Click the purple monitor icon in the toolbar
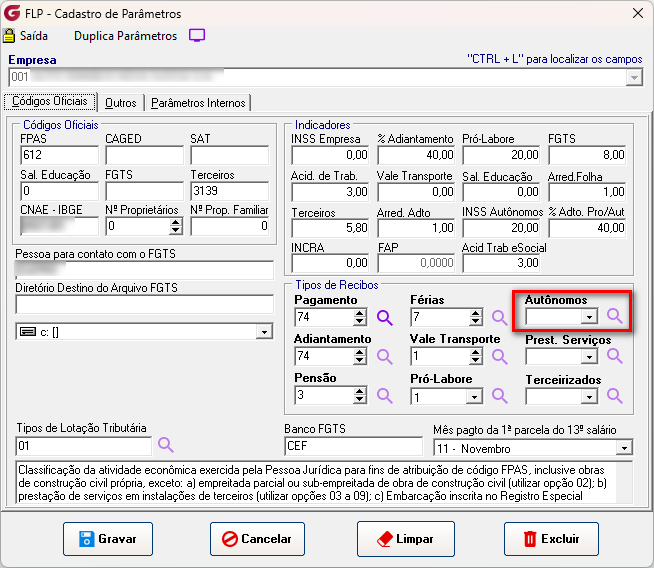Image resolution: width=654 pixels, height=568 pixels. [x=197, y=35]
